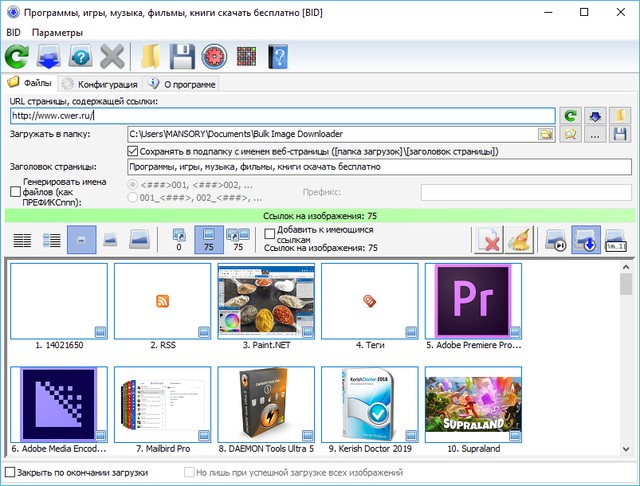Switch to the О программе tab
Viewport: 640px width, 486px height.
[180, 84]
